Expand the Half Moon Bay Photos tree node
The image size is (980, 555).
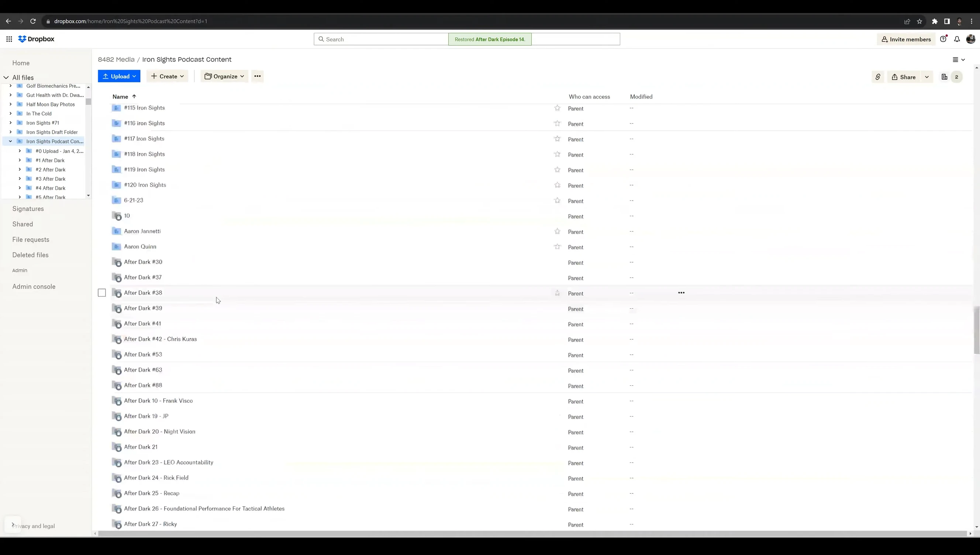pyautogui.click(x=10, y=104)
